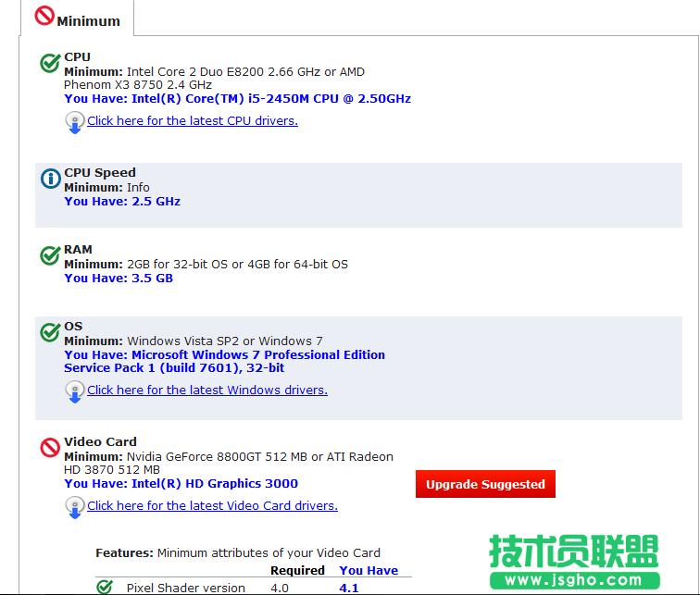Select 'Minimum: Intel Core 2 Duo E8200' line

[x=214, y=72]
